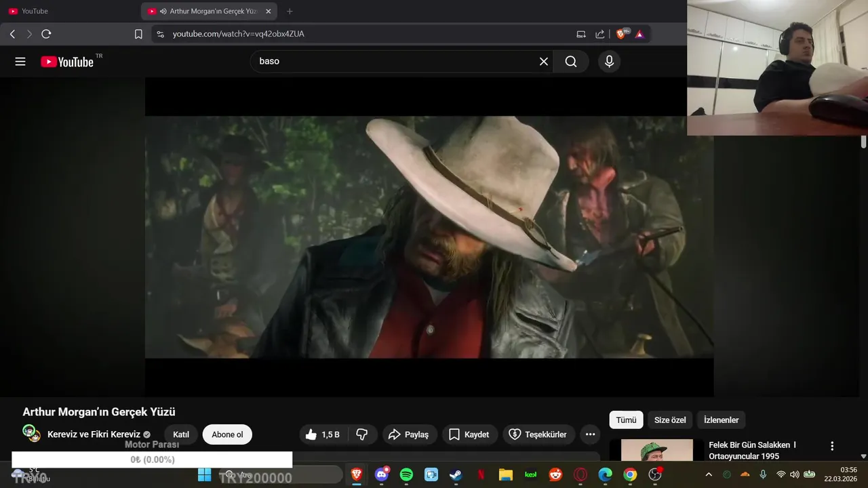
Task: Expand hidden system tray icons chevron
Action: pyautogui.click(x=709, y=474)
